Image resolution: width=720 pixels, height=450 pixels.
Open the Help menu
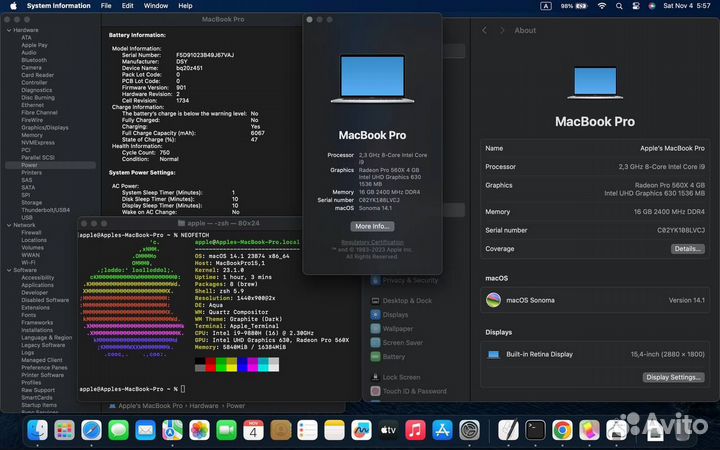click(x=185, y=6)
